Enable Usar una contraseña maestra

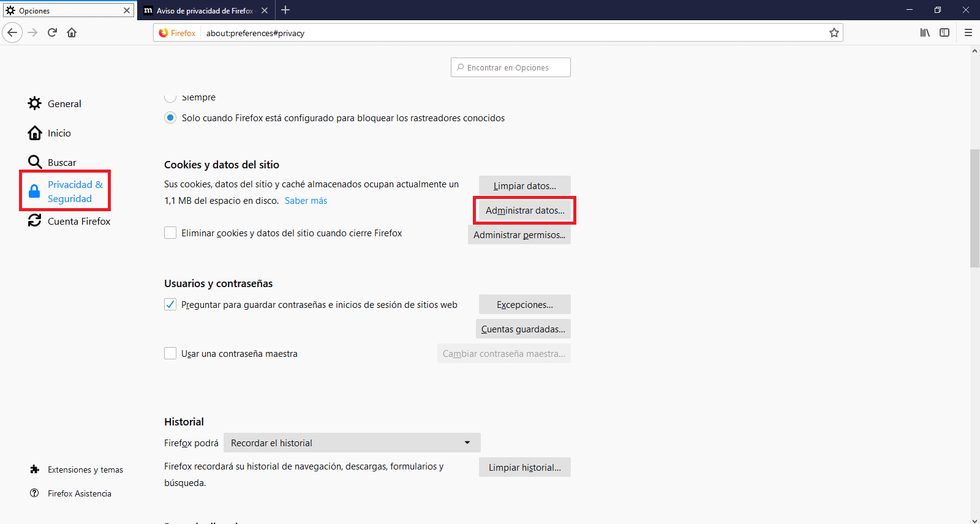[170, 353]
